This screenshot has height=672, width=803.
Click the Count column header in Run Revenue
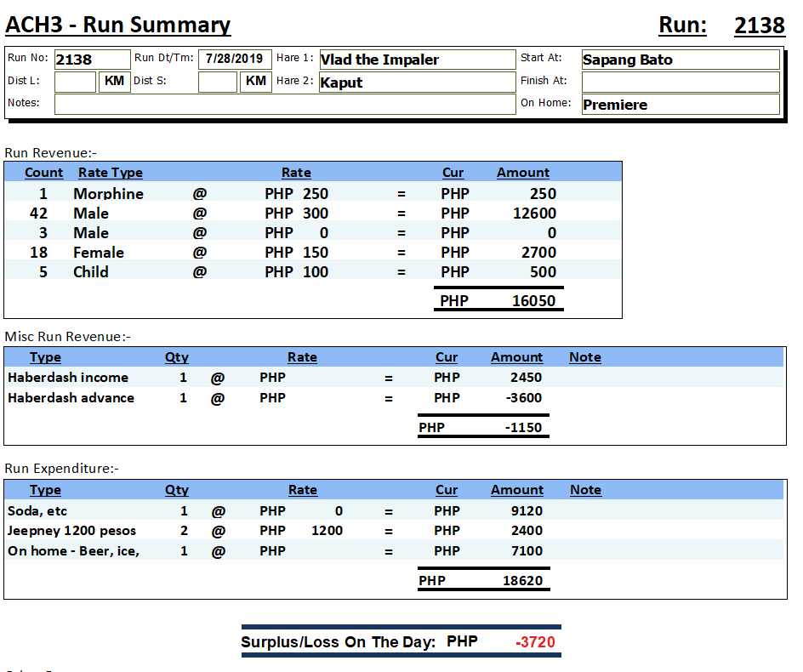pos(43,173)
